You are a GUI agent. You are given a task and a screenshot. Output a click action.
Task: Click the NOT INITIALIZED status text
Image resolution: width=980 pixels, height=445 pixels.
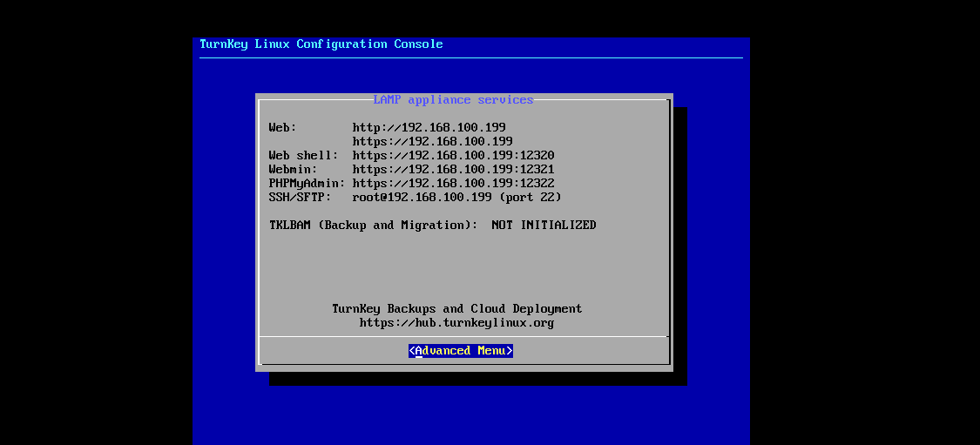(x=544, y=226)
